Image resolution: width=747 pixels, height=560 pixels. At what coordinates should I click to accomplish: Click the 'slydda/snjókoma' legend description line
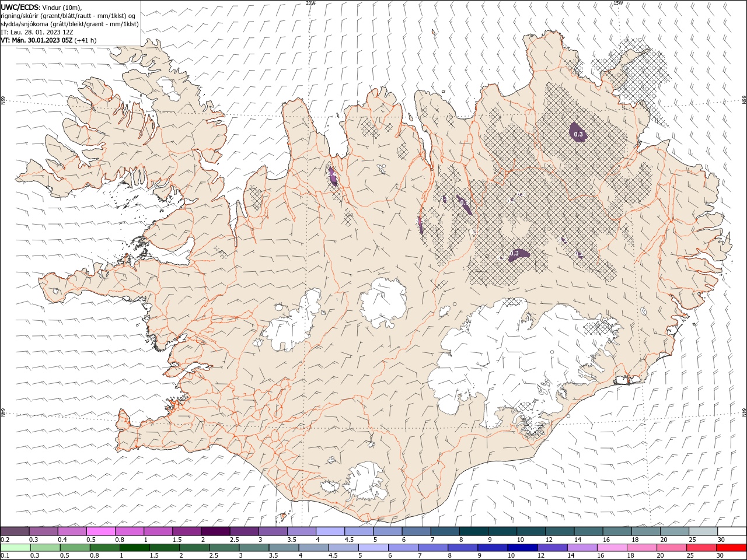[x=69, y=24]
